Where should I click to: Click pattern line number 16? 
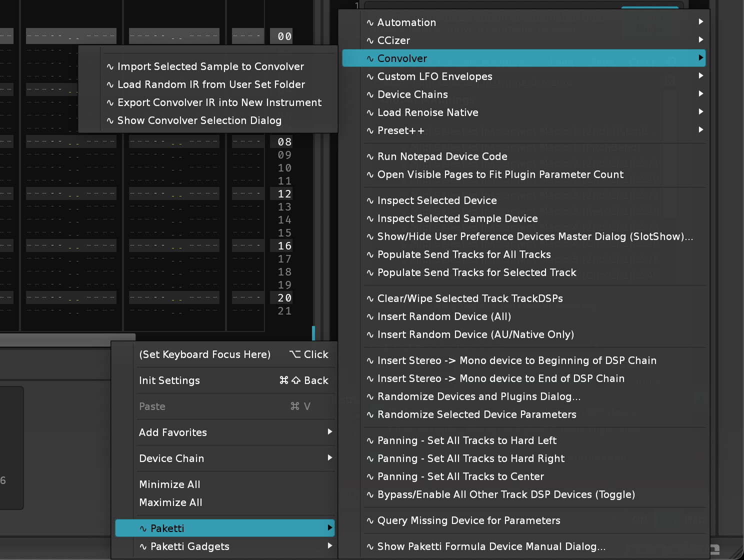(284, 246)
